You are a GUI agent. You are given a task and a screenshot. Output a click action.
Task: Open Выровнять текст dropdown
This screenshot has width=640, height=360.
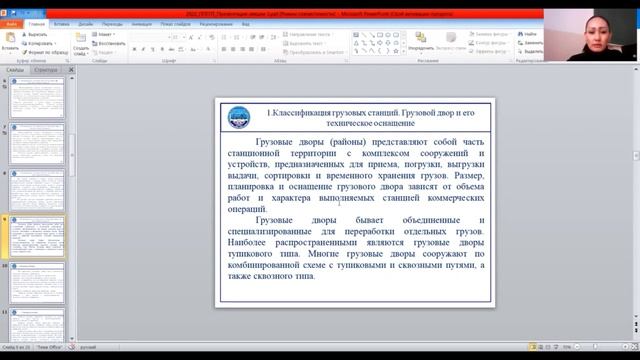click(305, 43)
